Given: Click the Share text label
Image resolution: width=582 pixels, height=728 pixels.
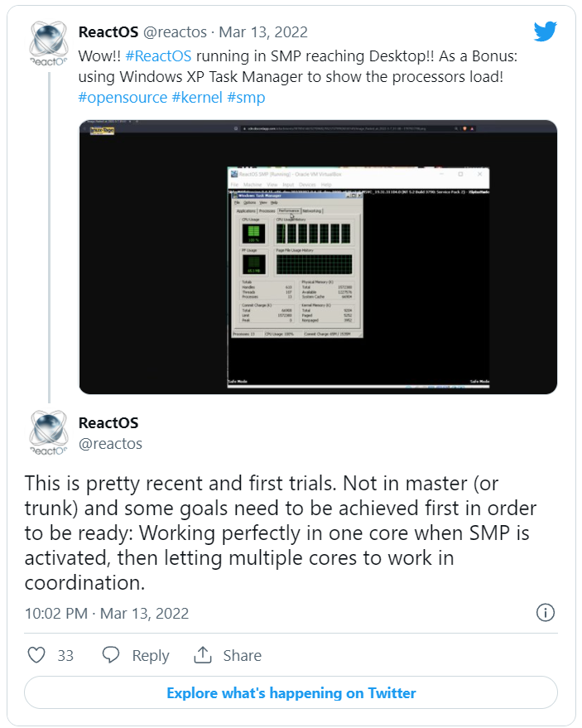Looking at the screenshot, I should 242,655.
